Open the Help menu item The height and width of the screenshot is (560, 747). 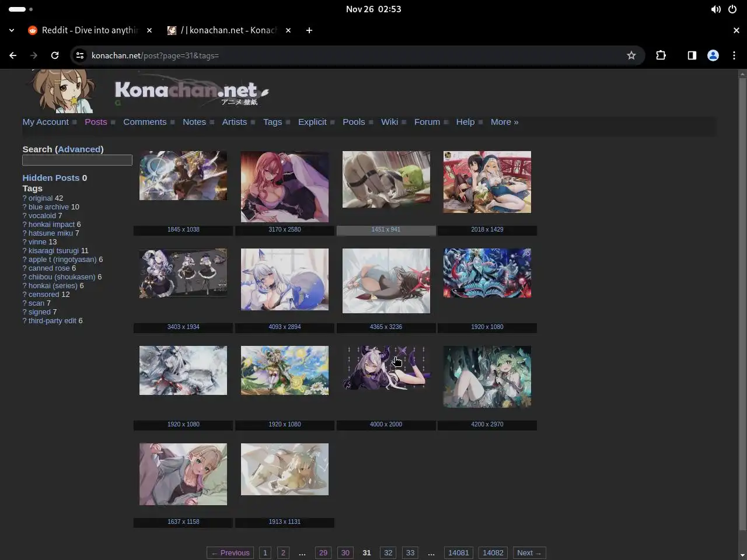click(465, 122)
